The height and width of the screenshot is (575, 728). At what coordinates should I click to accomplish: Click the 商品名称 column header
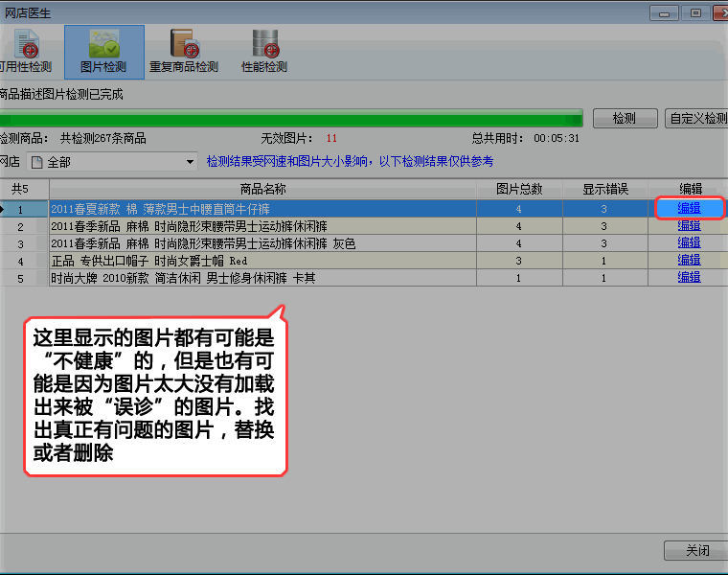click(x=262, y=189)
